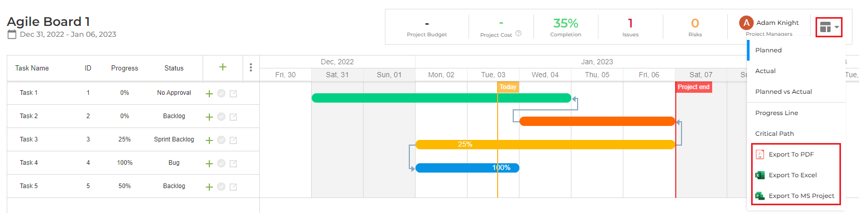Enable the Critical Path option
Viewport: 868px width, 213px height.
pyautogui.click(x=774, y=134)
